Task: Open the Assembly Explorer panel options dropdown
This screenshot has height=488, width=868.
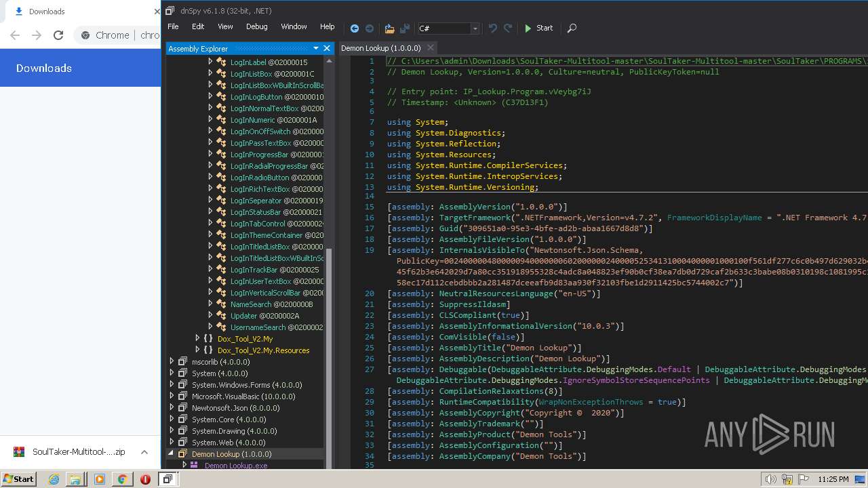Action: pos(316,48)
